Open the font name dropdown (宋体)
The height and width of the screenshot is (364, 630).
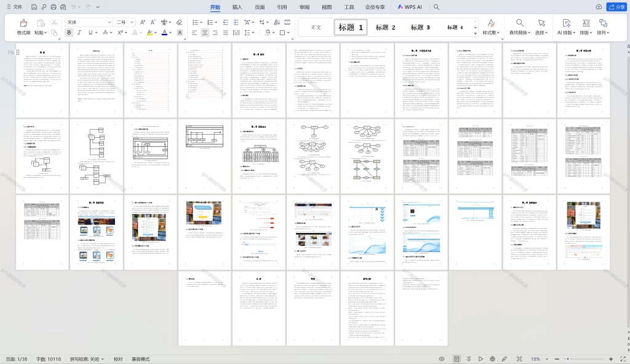(110, 22)
